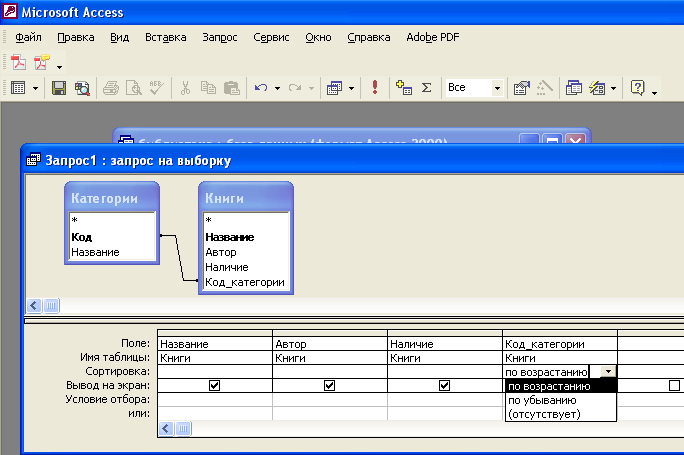Select Название field in Категории table
684x455 pixels.
coord(112,252)
